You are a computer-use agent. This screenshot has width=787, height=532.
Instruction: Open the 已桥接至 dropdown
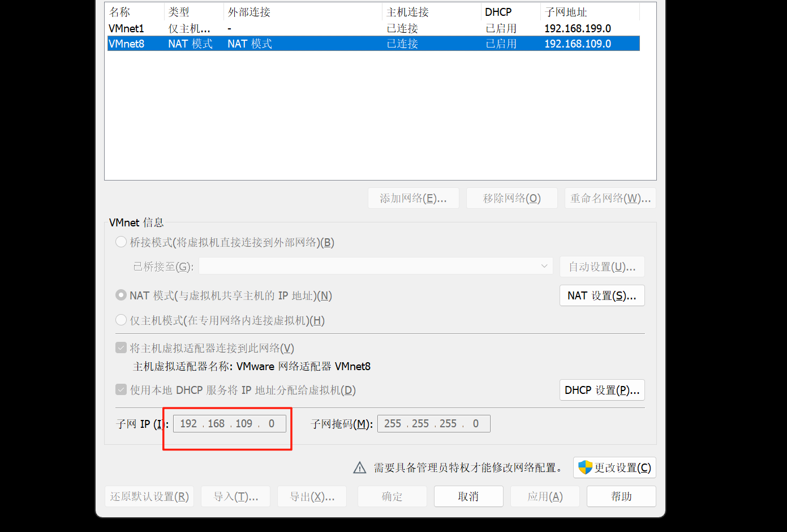[x=376, y=267]
